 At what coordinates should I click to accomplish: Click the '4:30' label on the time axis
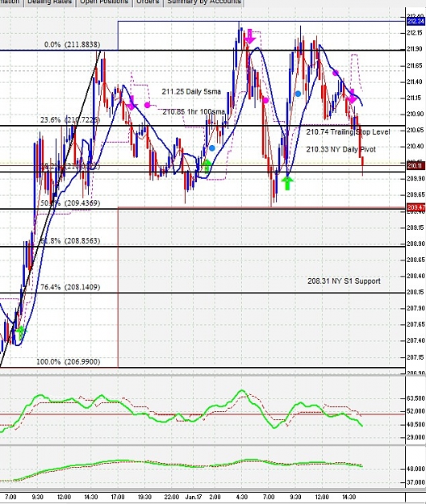click(241, 497)
